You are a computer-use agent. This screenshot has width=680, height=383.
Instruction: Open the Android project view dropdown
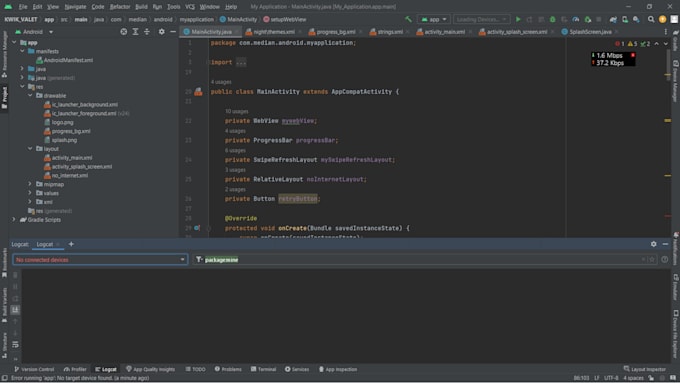tap(34, 32)
